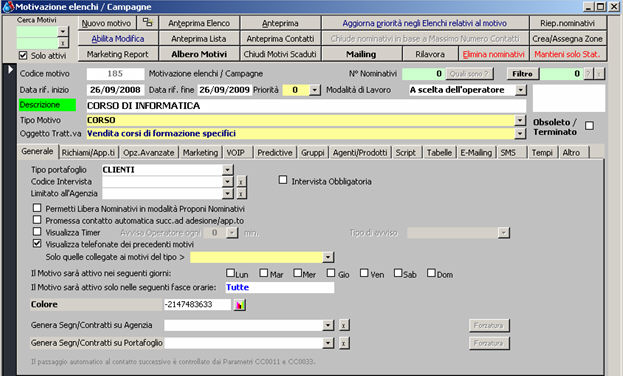Check Permetti Libera Nominativi in modalità Proponi
Image resolution: width=623 pixels, height=377 pixels.
(x=37, y=208)
